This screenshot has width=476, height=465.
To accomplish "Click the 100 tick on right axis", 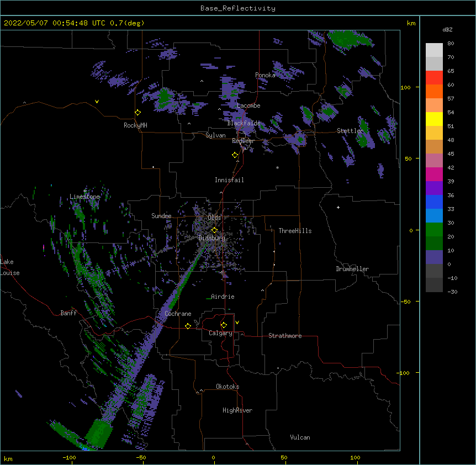I will coord(405,88).
